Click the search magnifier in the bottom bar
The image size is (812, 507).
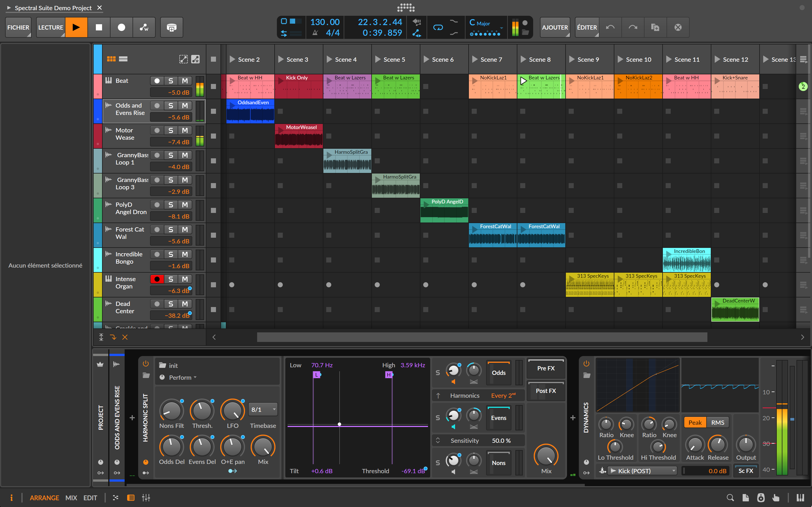[x=730, y=498]
